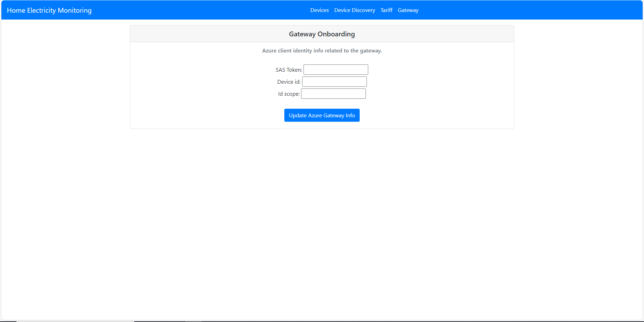Click the Device id label

pos(288,82)
